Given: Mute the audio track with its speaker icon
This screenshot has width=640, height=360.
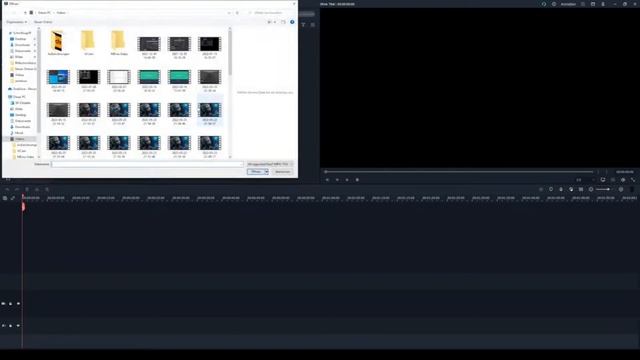Looking at the screenshot, I should click(18, 326).
